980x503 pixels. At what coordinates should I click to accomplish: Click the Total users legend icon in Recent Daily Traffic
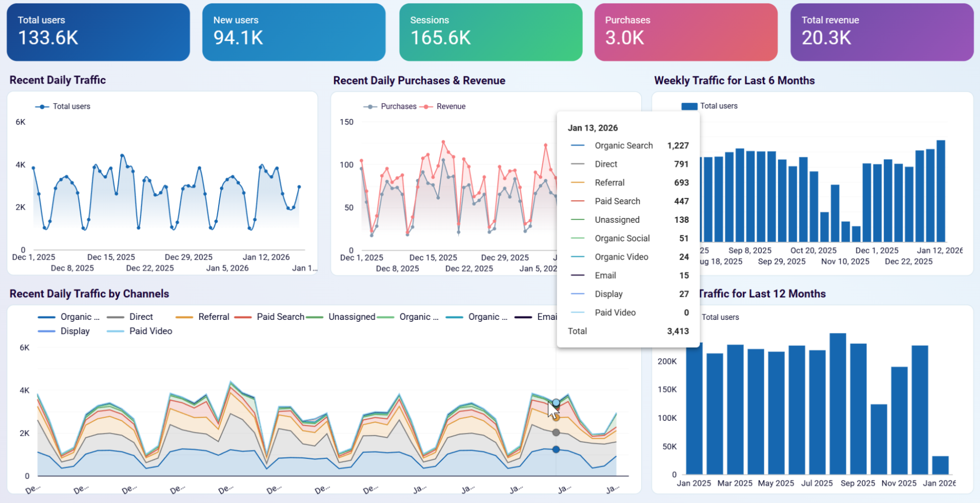click(41, 106)
